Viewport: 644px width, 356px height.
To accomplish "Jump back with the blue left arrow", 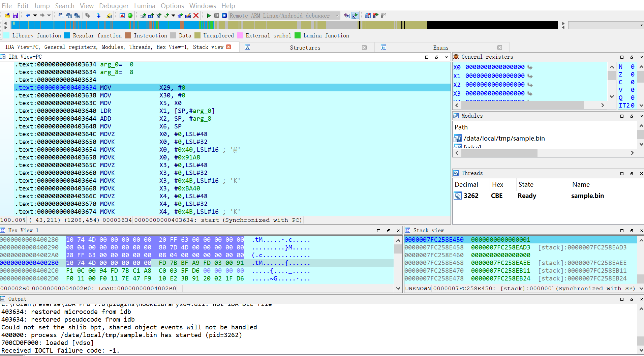I will (28, 16).
